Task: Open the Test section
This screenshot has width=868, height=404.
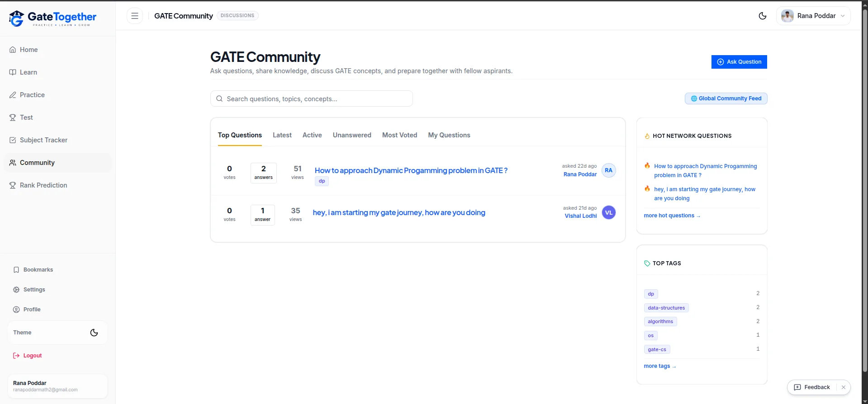Action: pos(57,117)
